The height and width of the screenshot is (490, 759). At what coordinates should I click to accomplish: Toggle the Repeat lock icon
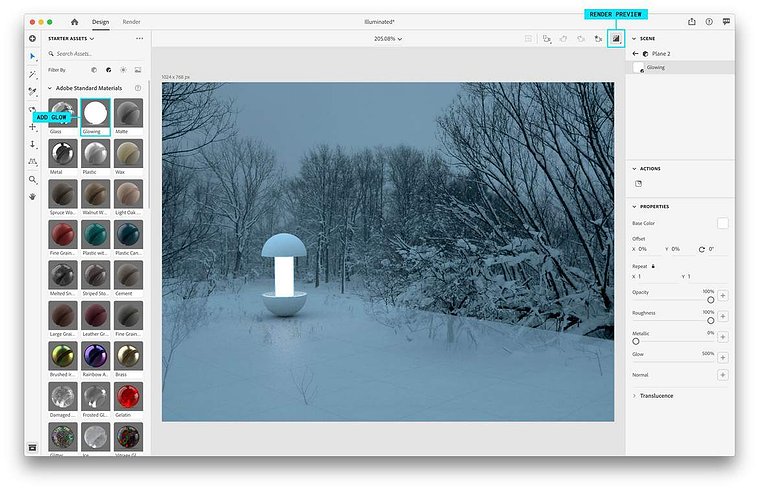pyautogui.click(x=653, y=266)
